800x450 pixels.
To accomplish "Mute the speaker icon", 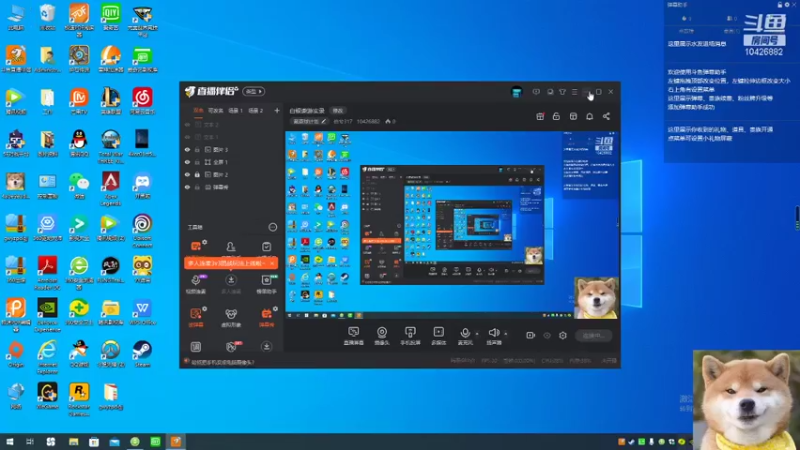I will click(493, 334).
